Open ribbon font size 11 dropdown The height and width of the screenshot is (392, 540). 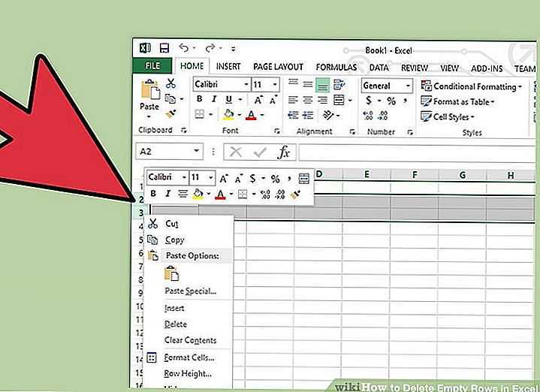coord(275,84)
